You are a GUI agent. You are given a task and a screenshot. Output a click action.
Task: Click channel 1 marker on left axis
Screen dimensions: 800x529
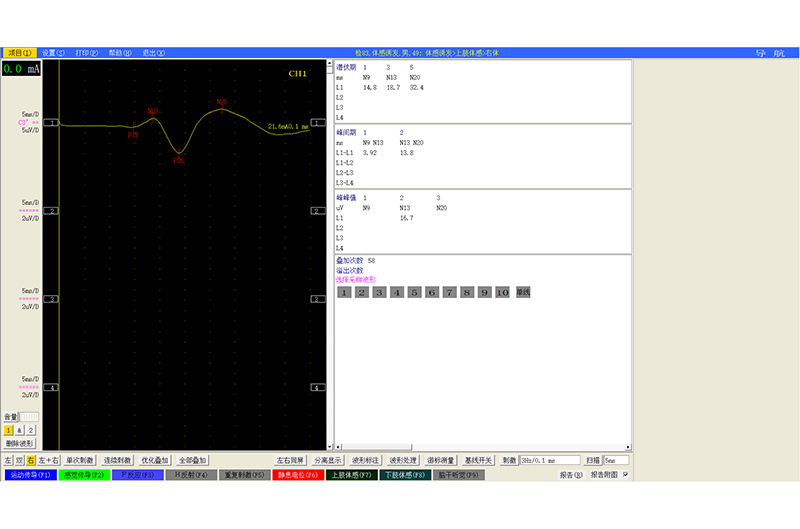point(53,122)
